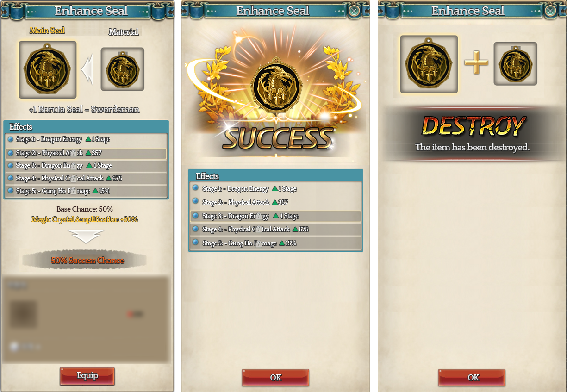Select the Main Seal dragon icon
567x392 pixels.
pyautogui.click(x=48, y=70)
